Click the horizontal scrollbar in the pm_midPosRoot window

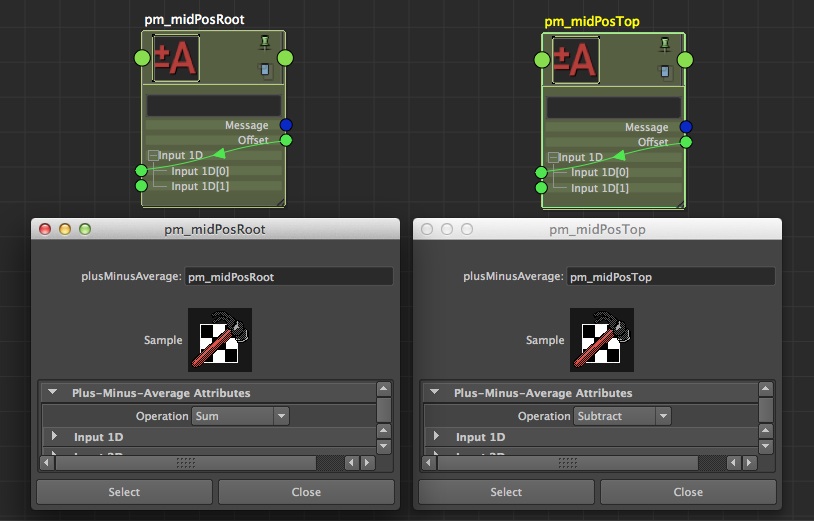click(x=186, y=463)
